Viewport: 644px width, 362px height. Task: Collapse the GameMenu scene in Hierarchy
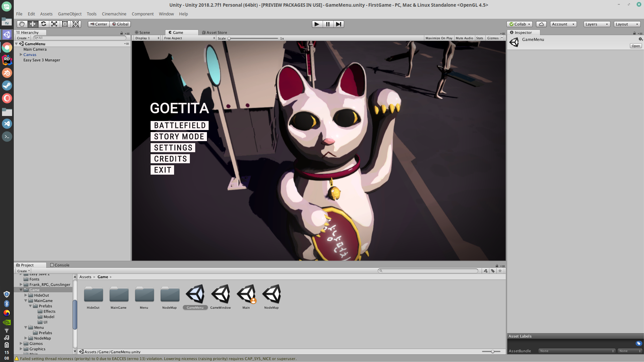pyautogui.click(x=16, y=44)
